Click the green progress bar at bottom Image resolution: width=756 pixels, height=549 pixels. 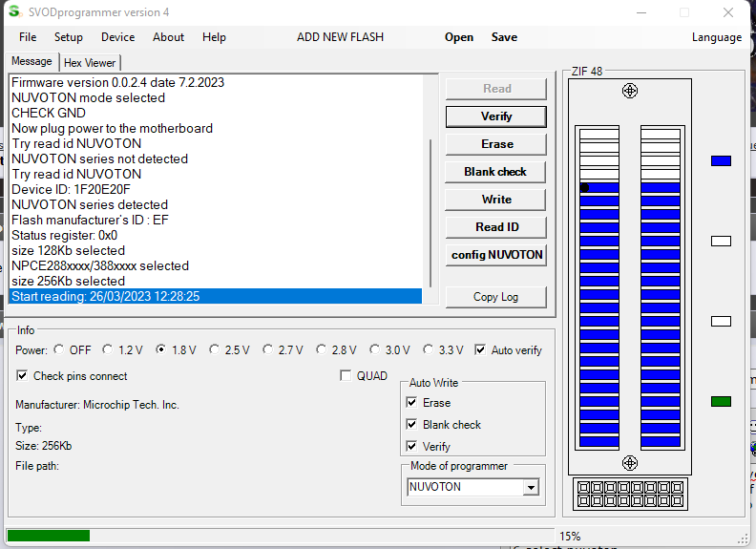click(48, 536)
